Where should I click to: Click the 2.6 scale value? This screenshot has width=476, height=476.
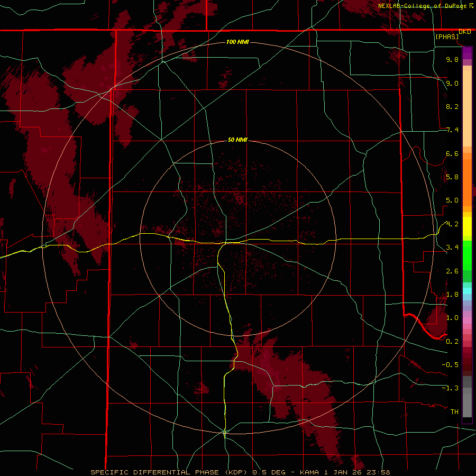click(452, 271)
